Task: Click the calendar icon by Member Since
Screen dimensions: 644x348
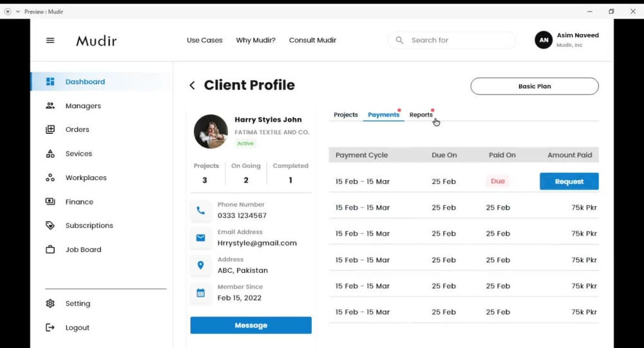Action: (x=200, y=293)
